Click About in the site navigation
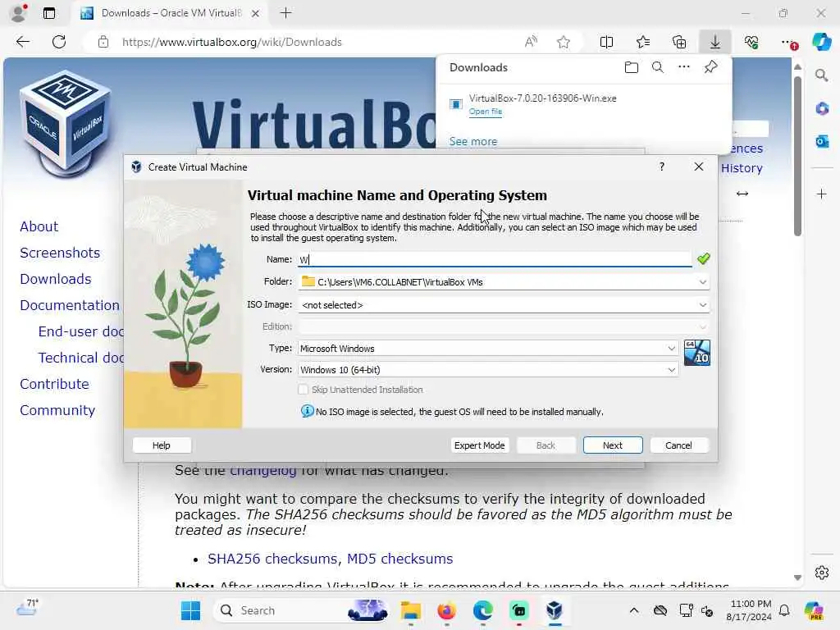Viewport: 840px width, 630px height. [39, 226]
